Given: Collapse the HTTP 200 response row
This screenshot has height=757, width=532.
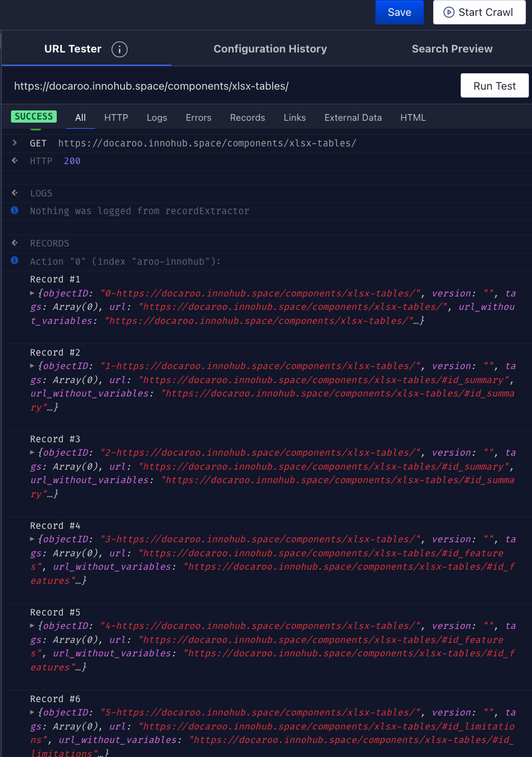Looking at the screenshot, I should (x=15, y=160).
